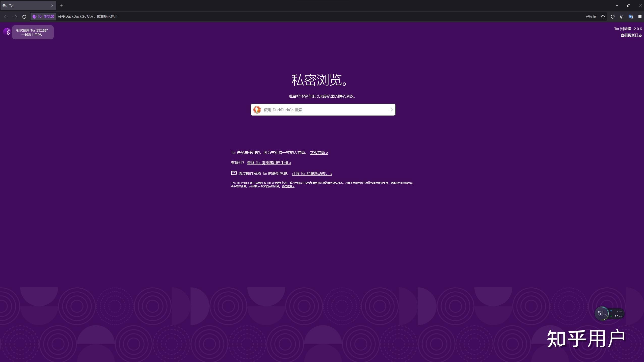Click the Tor 浏览器 12.0.6 version text
The image size is (644, 362).
628,29
